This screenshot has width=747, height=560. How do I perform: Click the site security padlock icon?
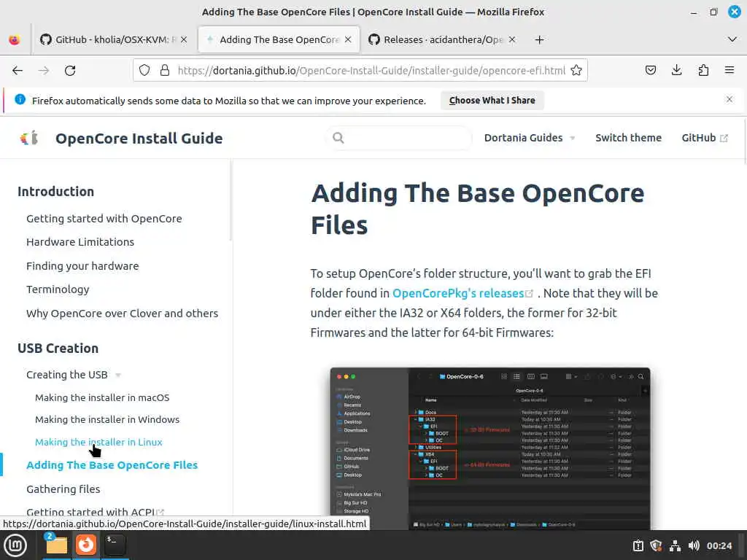(165, 71)
